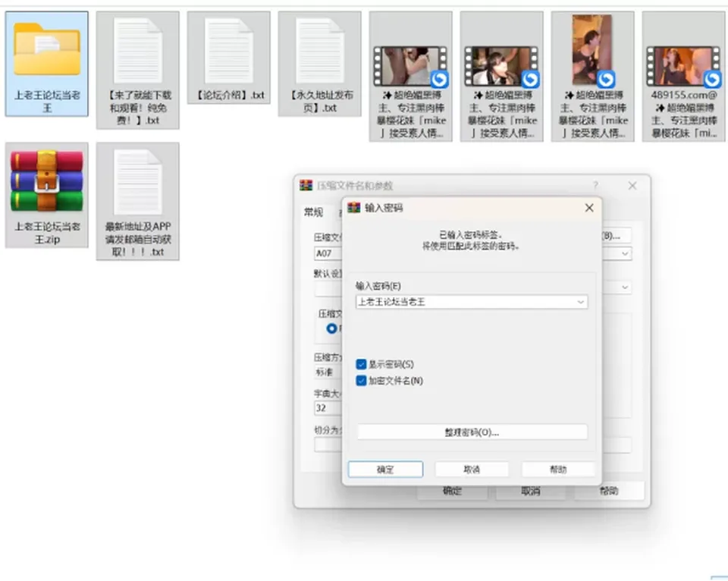Toggle the 显示密码(S) checkbox

pos(361,364)
